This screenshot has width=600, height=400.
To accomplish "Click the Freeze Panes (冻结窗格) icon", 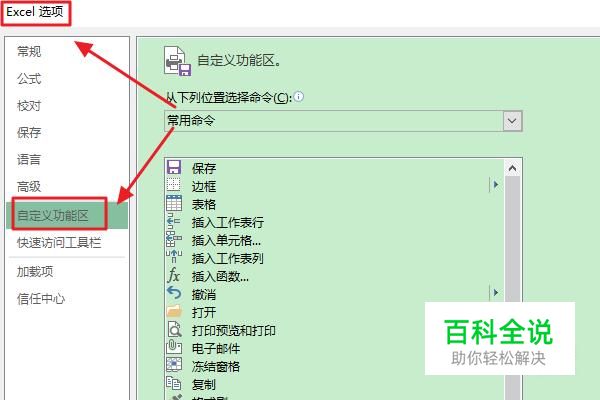I will point(174,364).
